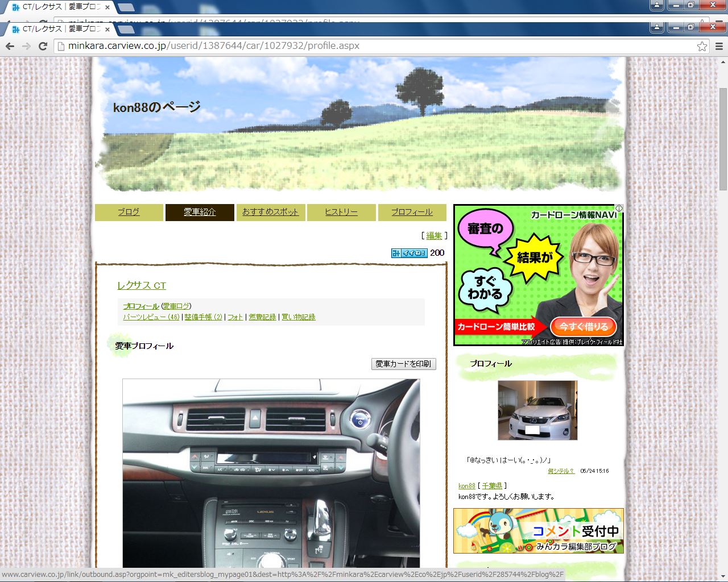
Task: Click the 愛車カードを印刷 button
Action: 404,364
